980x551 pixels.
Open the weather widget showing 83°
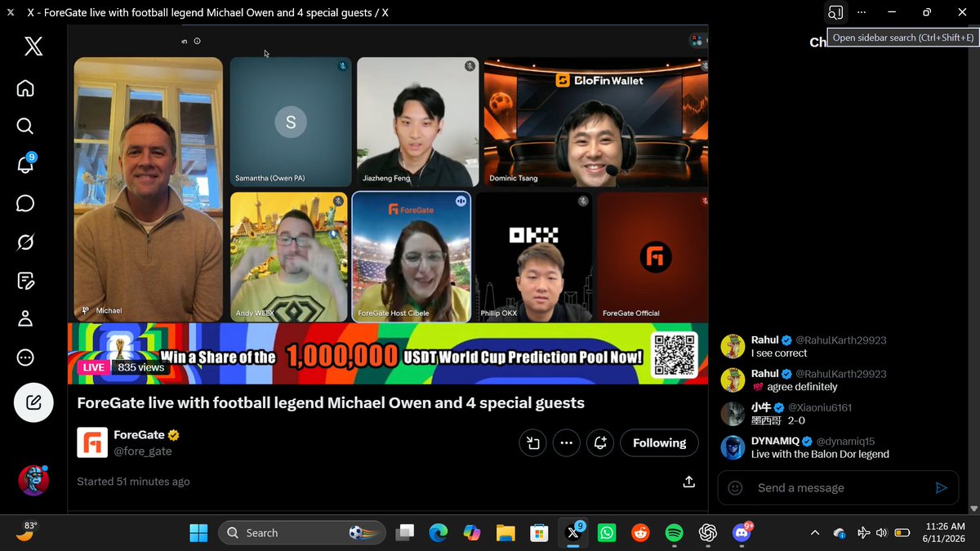click(x=25, y=532)
